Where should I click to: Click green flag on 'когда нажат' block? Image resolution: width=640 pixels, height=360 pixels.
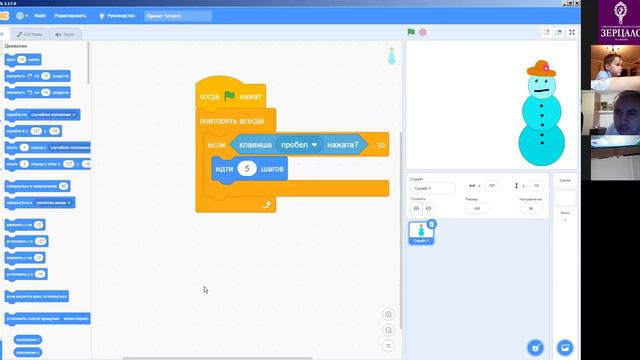[230, 96]
